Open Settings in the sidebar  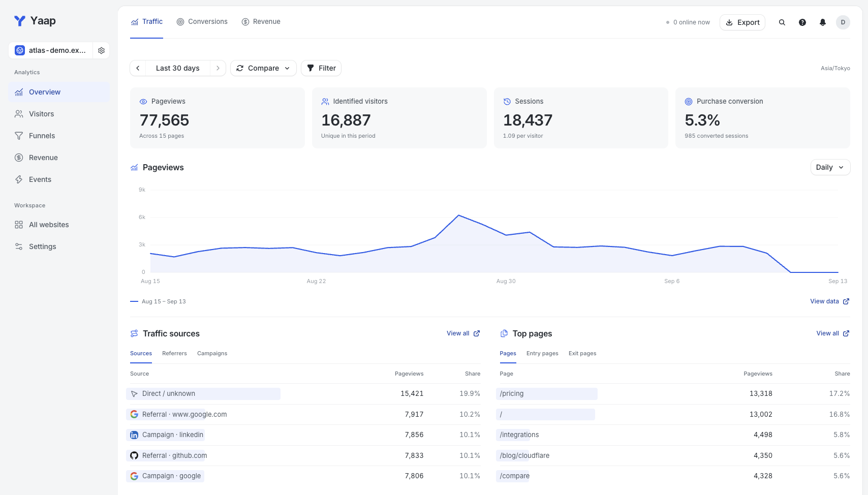pyautogui.click(x=59, y=246)
